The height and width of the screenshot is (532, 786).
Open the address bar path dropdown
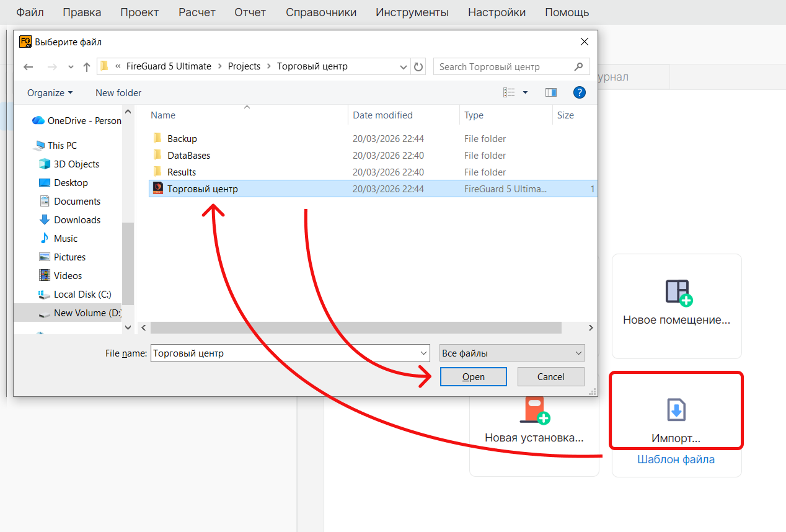click(403, 67)
